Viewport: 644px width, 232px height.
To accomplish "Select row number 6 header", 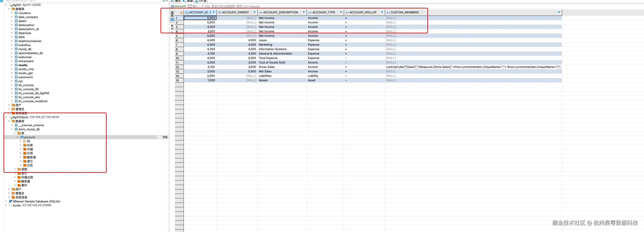I will (179, 40).
